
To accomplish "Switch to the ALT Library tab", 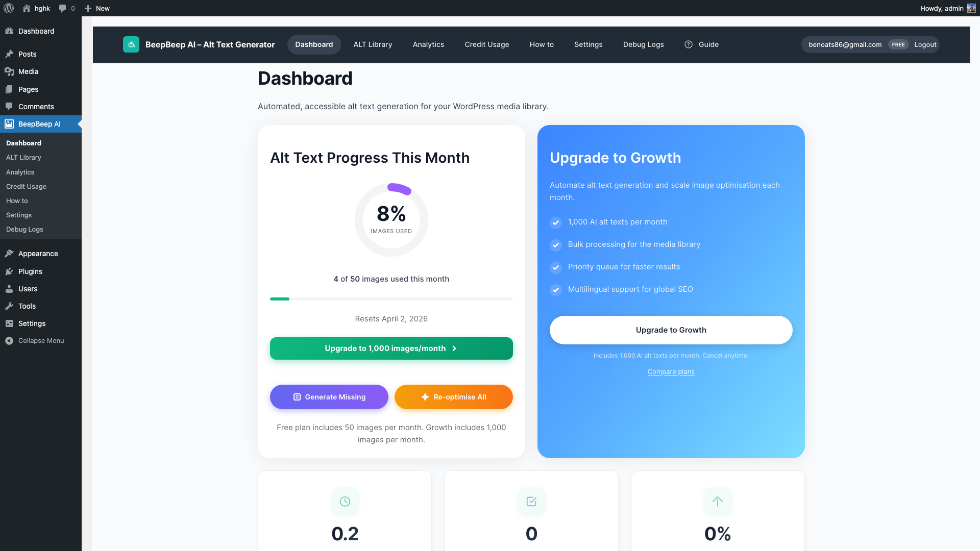I will (x=373, y=44).
